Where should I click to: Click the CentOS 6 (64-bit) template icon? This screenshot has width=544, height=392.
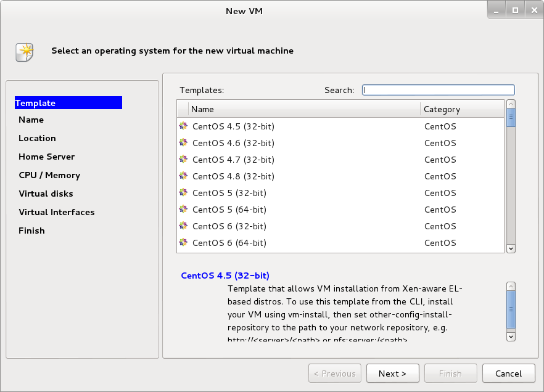(x=183, y=243)
